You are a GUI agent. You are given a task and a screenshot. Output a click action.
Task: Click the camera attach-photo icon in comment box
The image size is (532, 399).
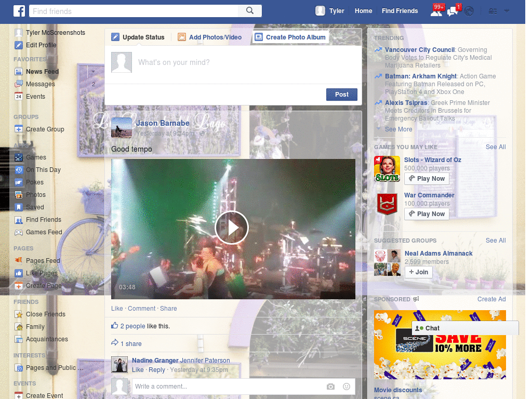tap(330, 387)
